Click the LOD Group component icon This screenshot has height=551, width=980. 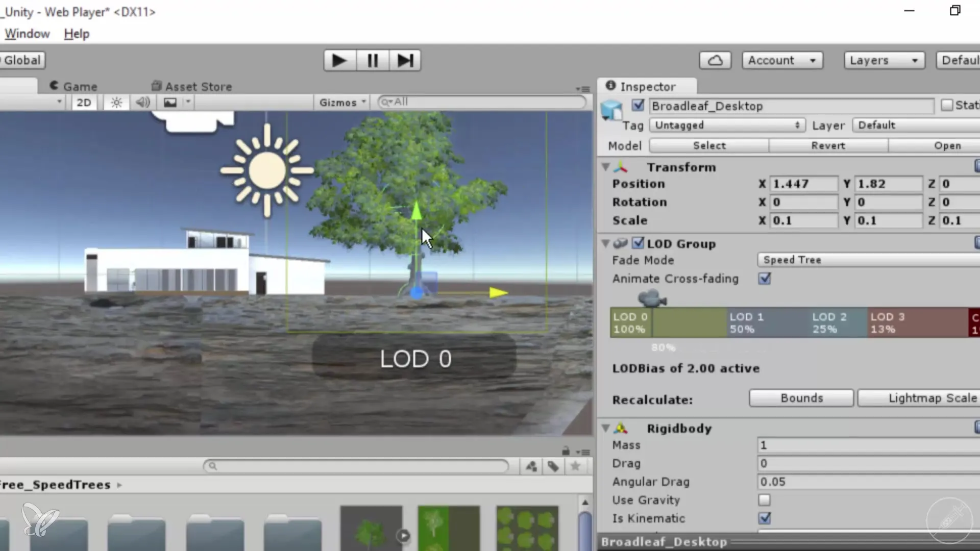point(621,243)
